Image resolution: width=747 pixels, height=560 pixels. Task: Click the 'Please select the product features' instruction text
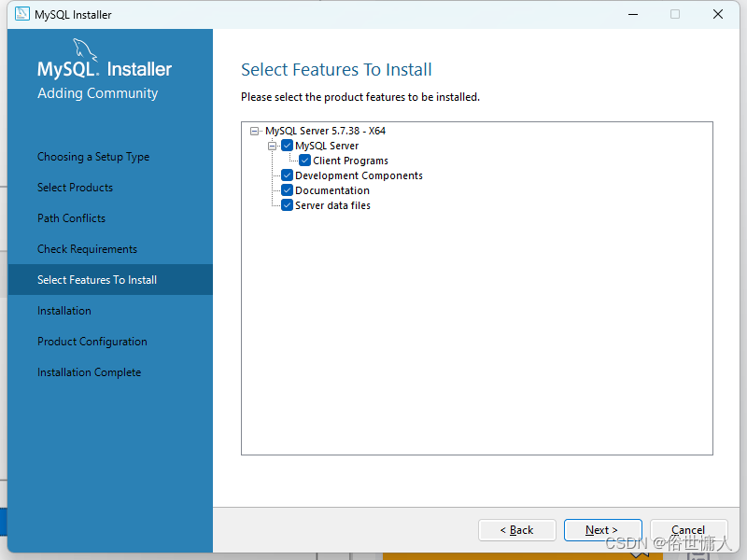[x=360, y=97]
